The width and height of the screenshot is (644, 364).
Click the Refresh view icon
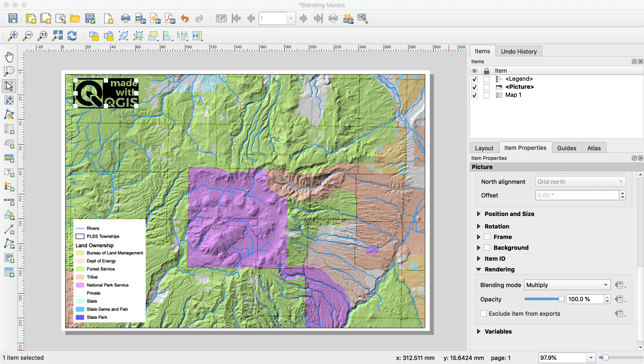tap(72, 36)
